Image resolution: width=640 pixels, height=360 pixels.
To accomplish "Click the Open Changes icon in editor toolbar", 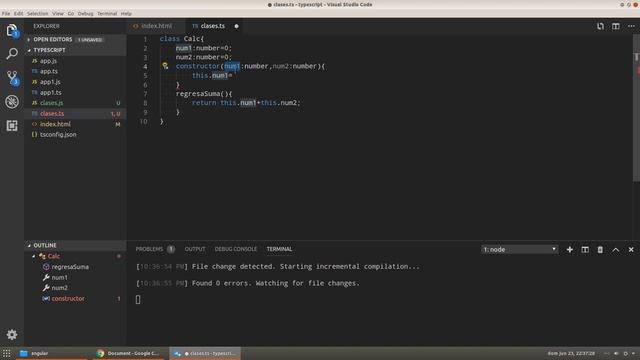I will [x=600, y=26].
